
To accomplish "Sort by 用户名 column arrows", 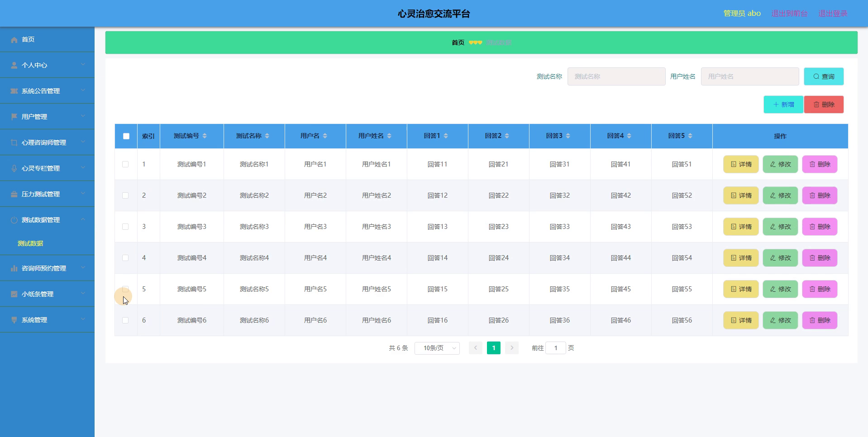I will (x=325, y=136).
